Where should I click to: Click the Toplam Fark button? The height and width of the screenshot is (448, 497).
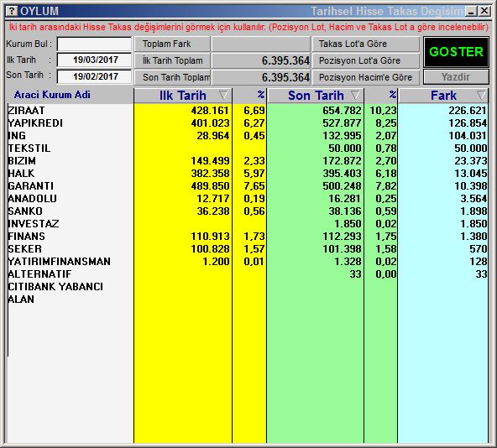172,44
